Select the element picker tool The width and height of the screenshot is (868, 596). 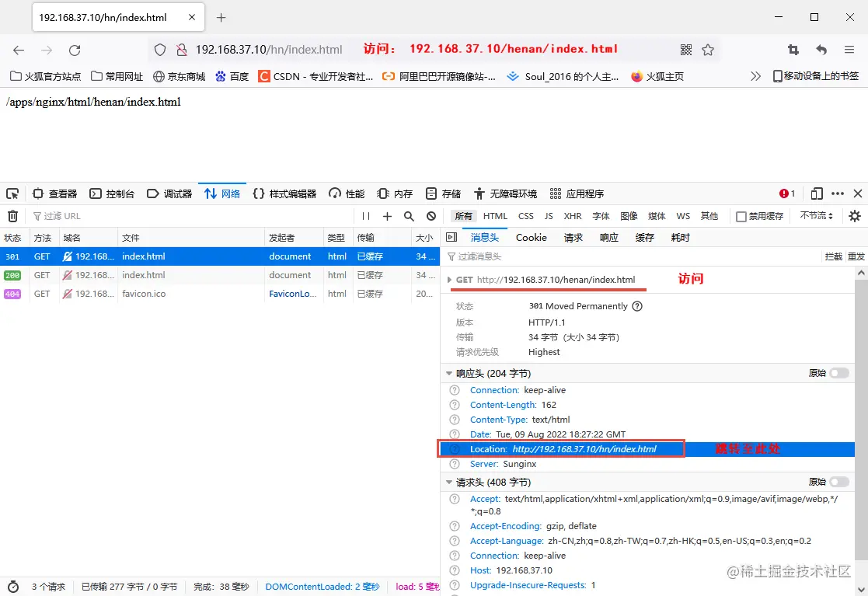12,193
